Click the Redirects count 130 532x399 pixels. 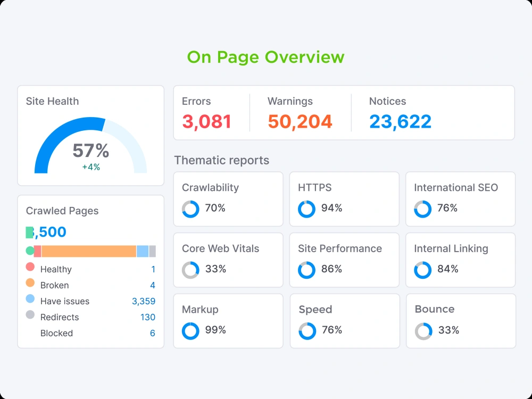click(147, 317)
